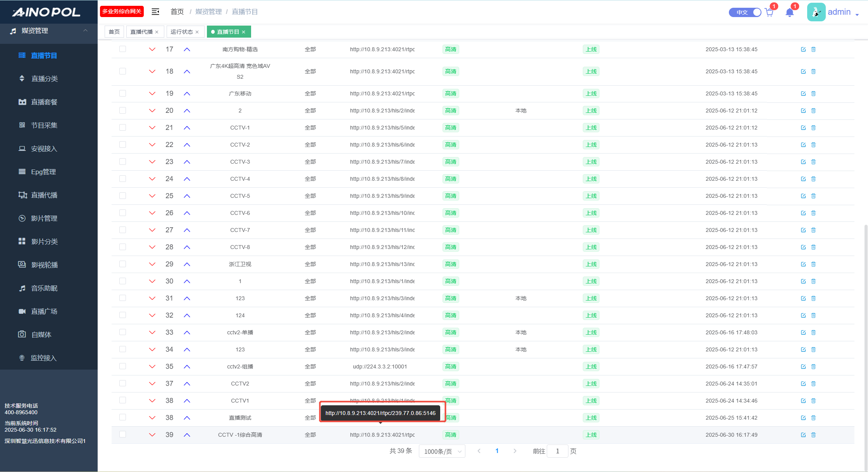Toggle the 中文 language switch
The height and width of the screenshot is (472, 868).
745,12
